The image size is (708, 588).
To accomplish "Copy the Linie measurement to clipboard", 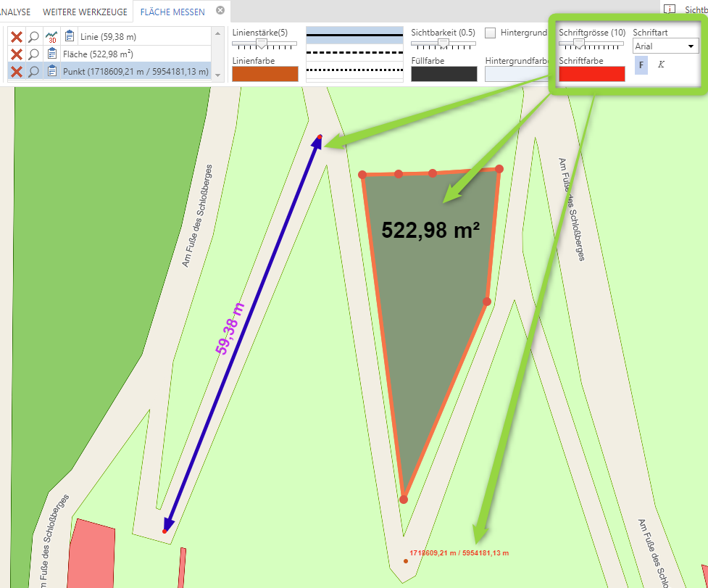I will pyautogui.click(x=70, y=36).
